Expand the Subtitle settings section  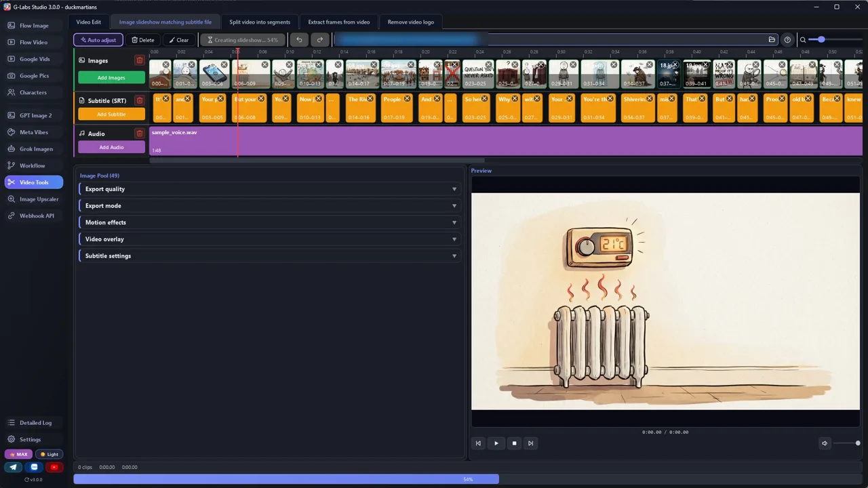coord(270,256)
